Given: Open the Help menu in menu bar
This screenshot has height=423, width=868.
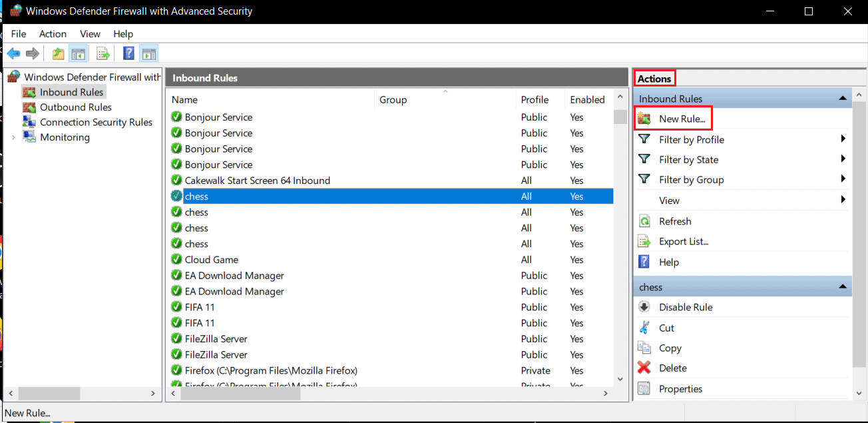Looking at the screenshot, I should click(123, 34).
